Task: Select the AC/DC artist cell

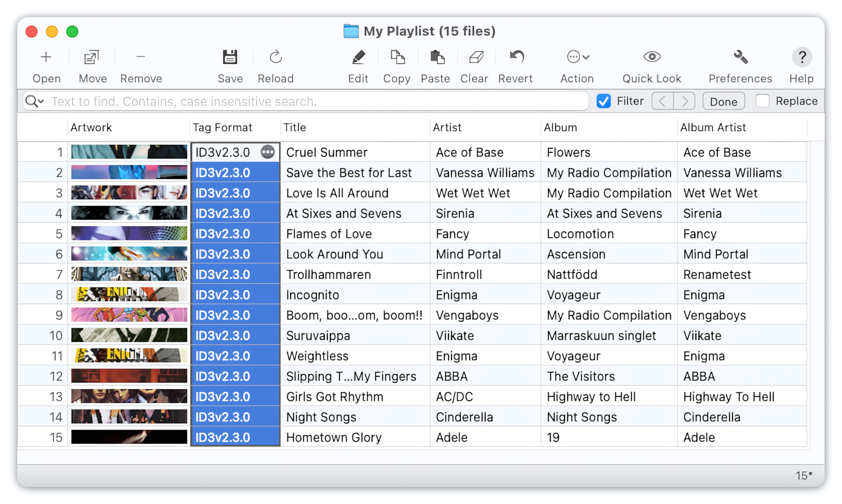Action: (486, 397)
